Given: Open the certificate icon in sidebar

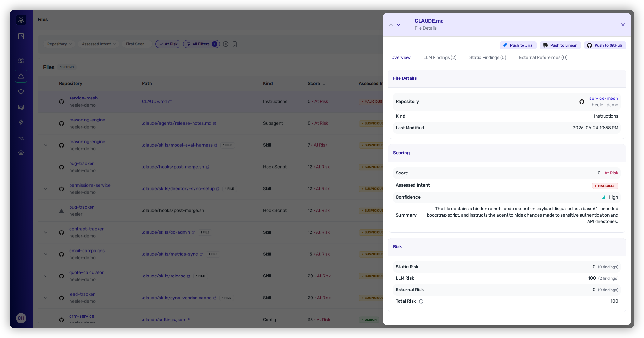Looking at the screenshot, I should click(x=21, y=107).
